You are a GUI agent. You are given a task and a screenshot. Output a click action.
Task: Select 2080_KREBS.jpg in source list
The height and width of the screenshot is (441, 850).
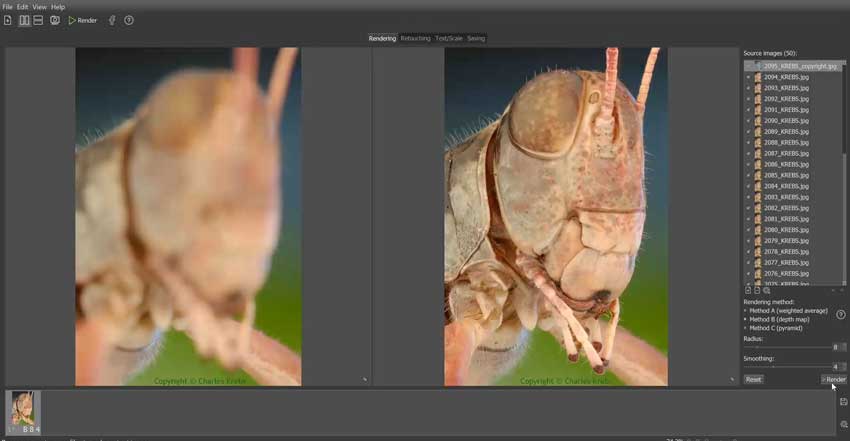pos(786,230)
